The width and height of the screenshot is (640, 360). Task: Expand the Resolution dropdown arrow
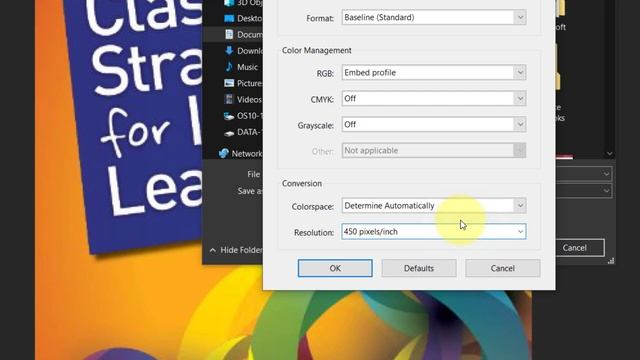pos(520,232)
